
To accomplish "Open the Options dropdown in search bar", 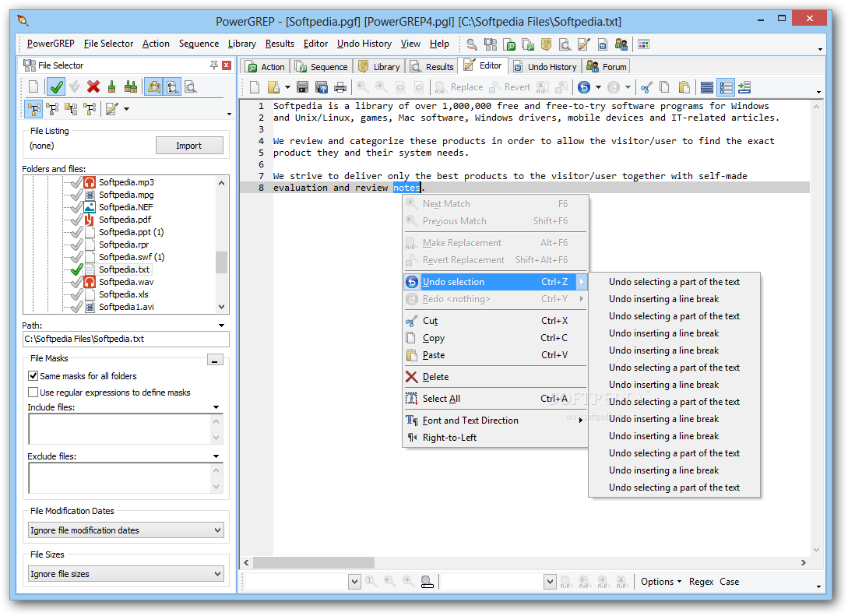I will pyautogui.click(x=661, y=582).
